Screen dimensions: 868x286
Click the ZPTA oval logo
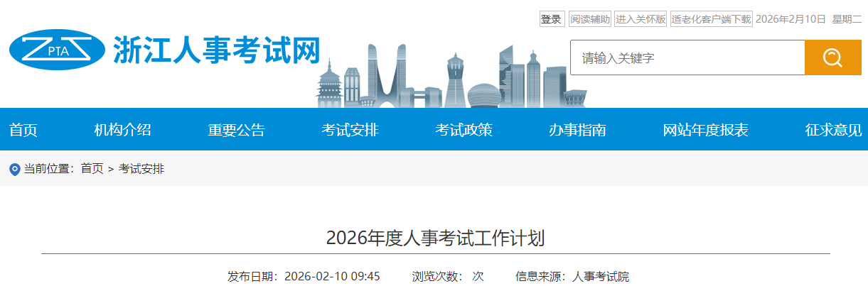tap(57, 50)
